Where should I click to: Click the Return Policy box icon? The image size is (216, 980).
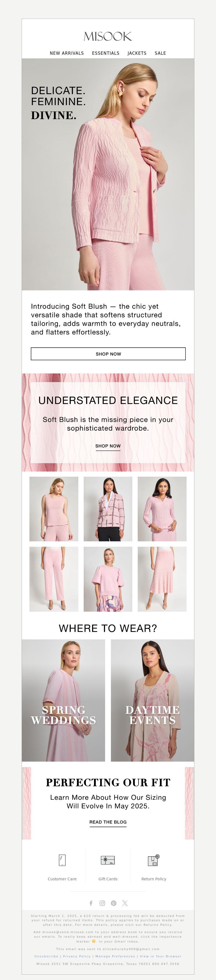pyautogui.click(x=154, y=860)
